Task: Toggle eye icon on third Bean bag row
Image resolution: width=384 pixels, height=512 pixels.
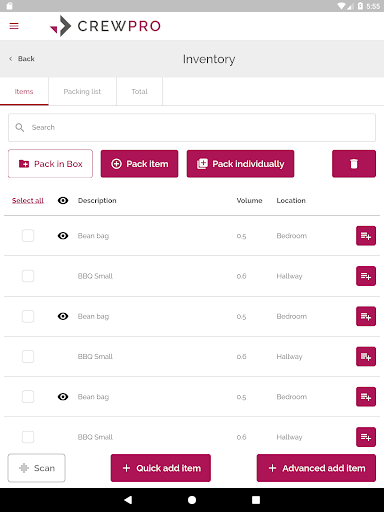Action: coord(63,397)
